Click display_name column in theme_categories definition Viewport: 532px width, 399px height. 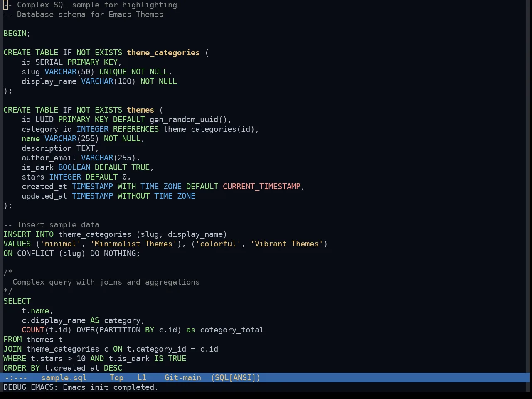[49, 81]
